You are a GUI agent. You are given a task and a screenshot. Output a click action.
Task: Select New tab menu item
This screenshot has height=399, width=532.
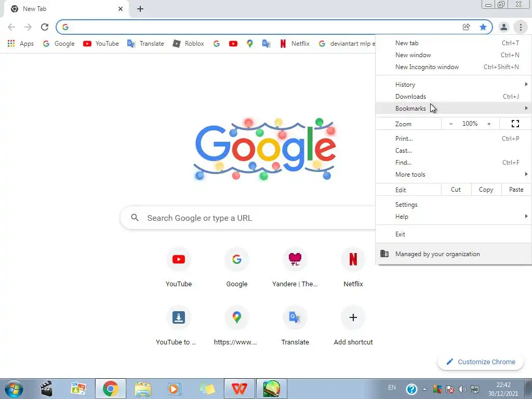pos(454,43)
